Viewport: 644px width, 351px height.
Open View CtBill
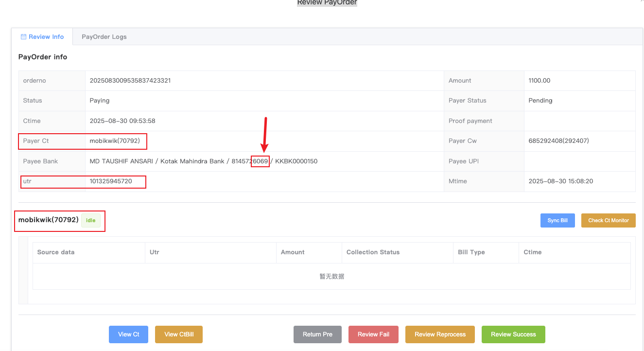point(178,334)
